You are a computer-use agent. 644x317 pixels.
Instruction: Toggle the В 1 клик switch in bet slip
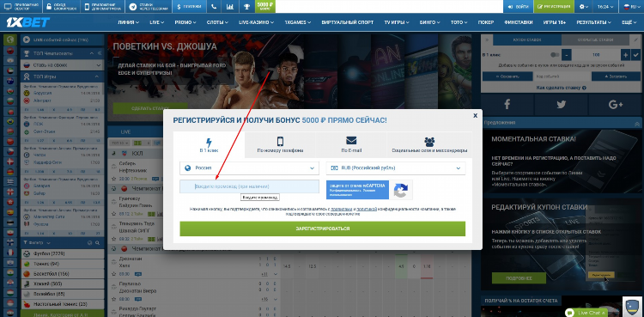coord(555,55)
